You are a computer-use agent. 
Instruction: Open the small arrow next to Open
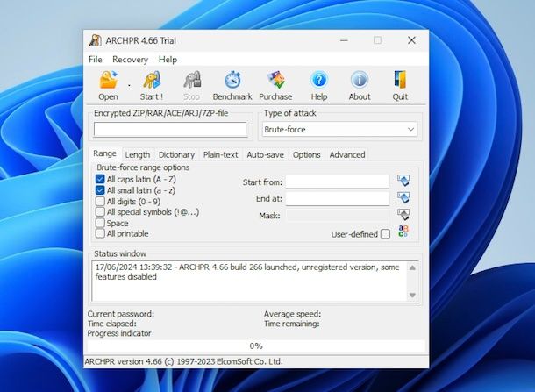tap(129, 85)
